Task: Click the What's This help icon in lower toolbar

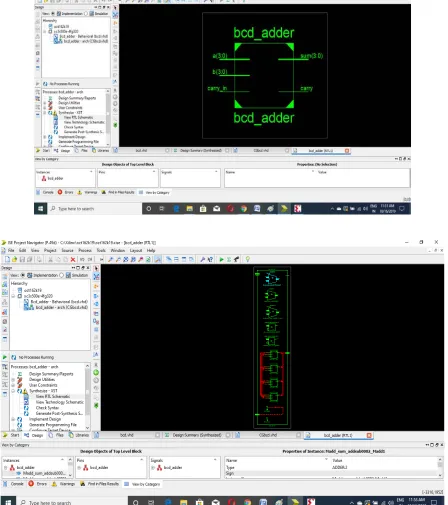Action: (x=210, y=259)
